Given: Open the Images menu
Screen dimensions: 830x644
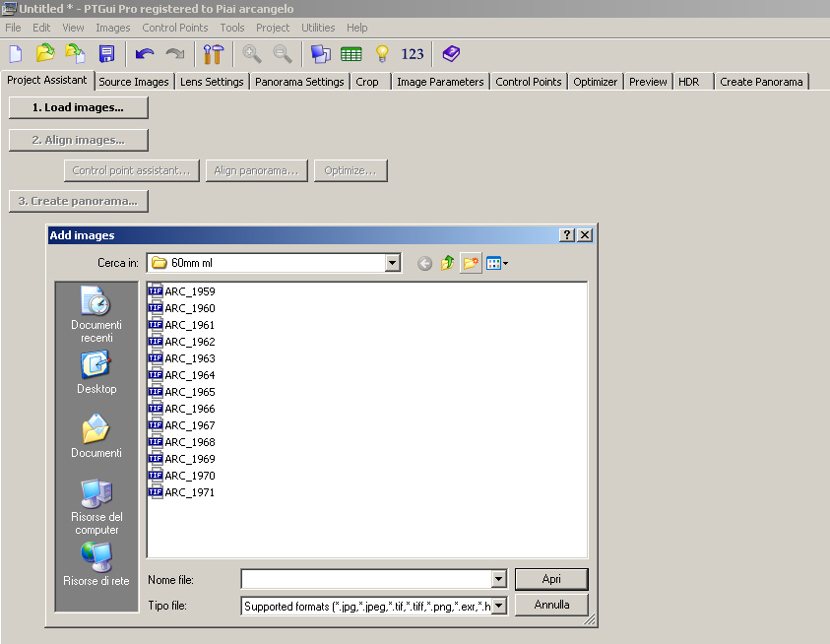Looking at the screenshot, I should [x=113, y=28].
